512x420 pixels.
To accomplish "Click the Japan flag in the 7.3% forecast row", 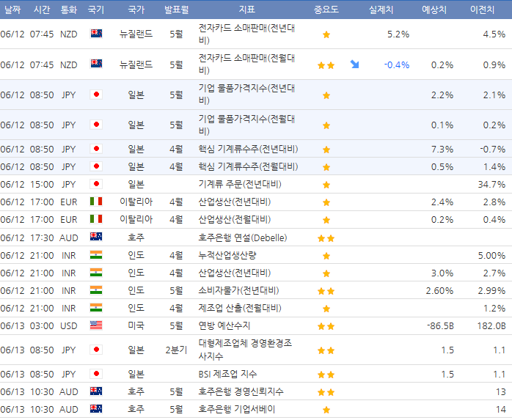I will click(96, 149).
